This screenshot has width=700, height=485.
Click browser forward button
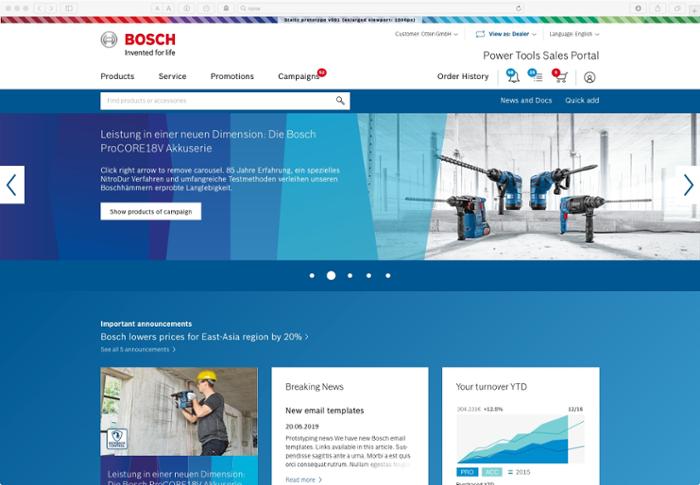point(51,8)
